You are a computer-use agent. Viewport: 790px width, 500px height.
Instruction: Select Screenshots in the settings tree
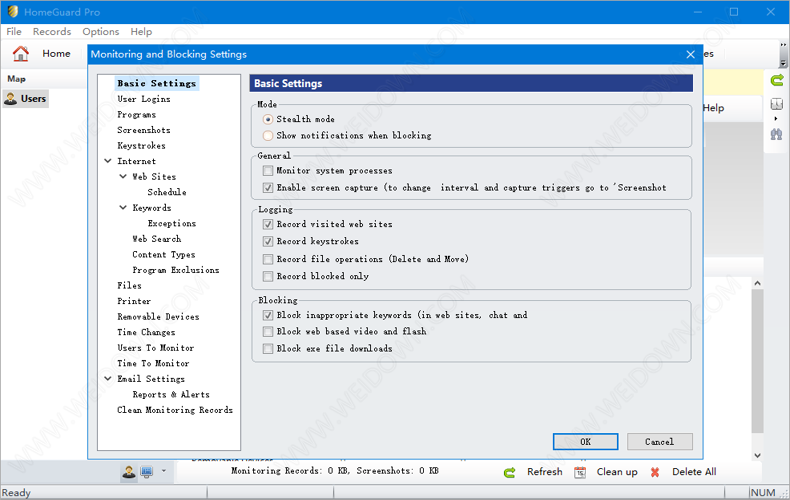[x=144, y=130]
